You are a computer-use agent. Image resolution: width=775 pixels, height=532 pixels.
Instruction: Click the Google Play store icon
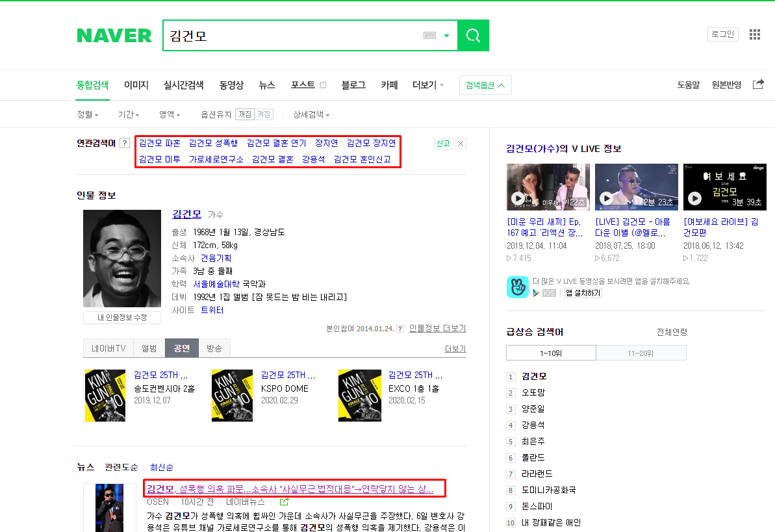click(537, 293)
